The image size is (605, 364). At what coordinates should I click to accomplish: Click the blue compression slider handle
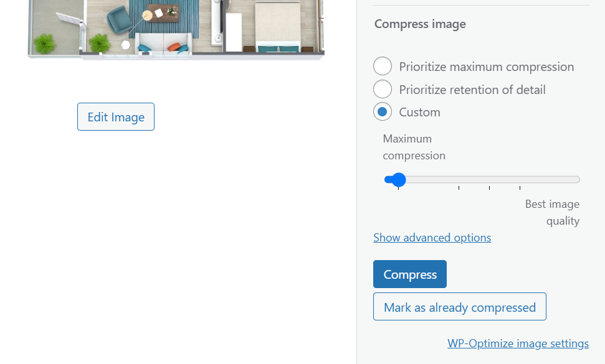coord(398,180)
